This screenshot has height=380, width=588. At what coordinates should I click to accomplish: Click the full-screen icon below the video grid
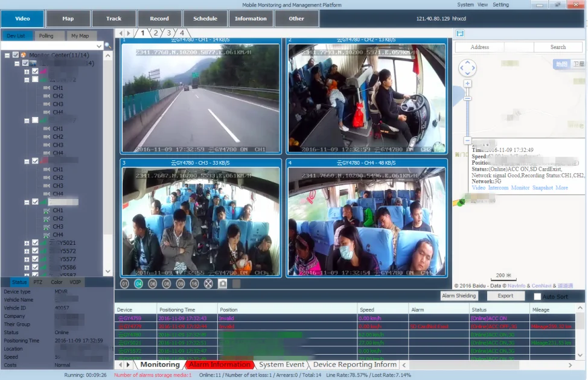[x=208, y=283]
